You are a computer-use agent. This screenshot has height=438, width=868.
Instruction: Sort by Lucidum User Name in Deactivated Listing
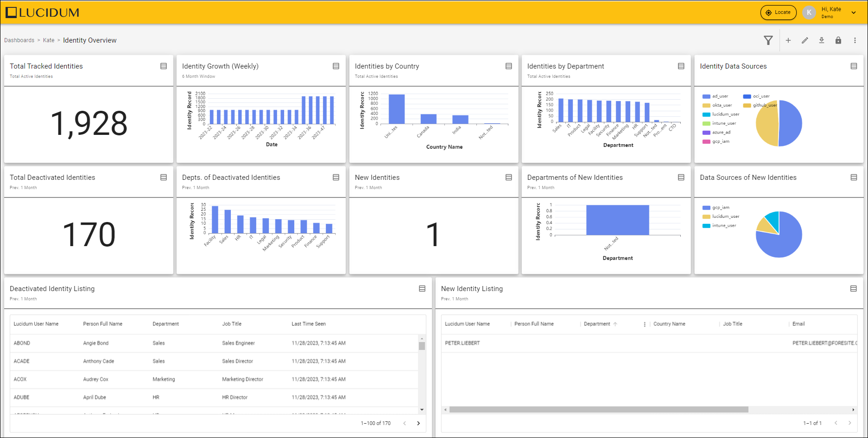(x=36, y=324)
